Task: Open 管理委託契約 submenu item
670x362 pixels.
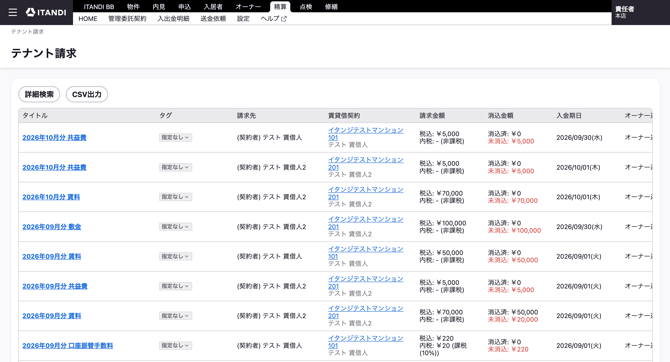Action: pos(127,19)
